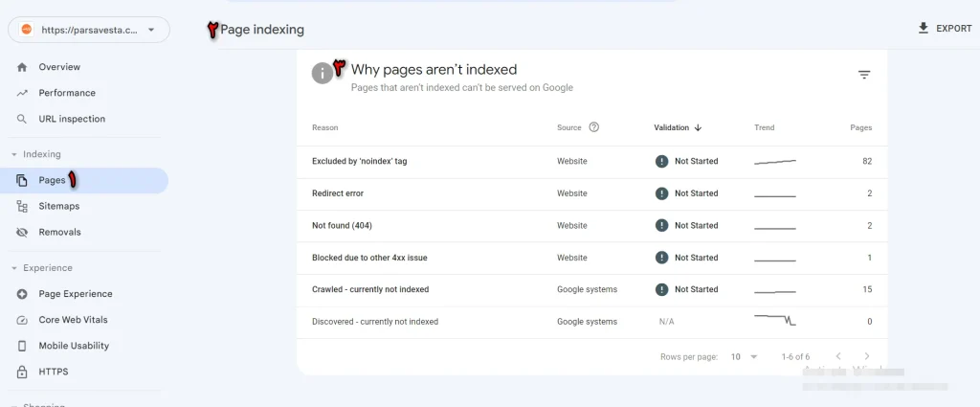Go to the previous page of results

pos(838,356)
